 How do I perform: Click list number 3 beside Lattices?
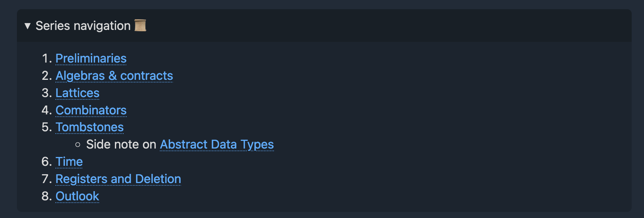point(46,93)
